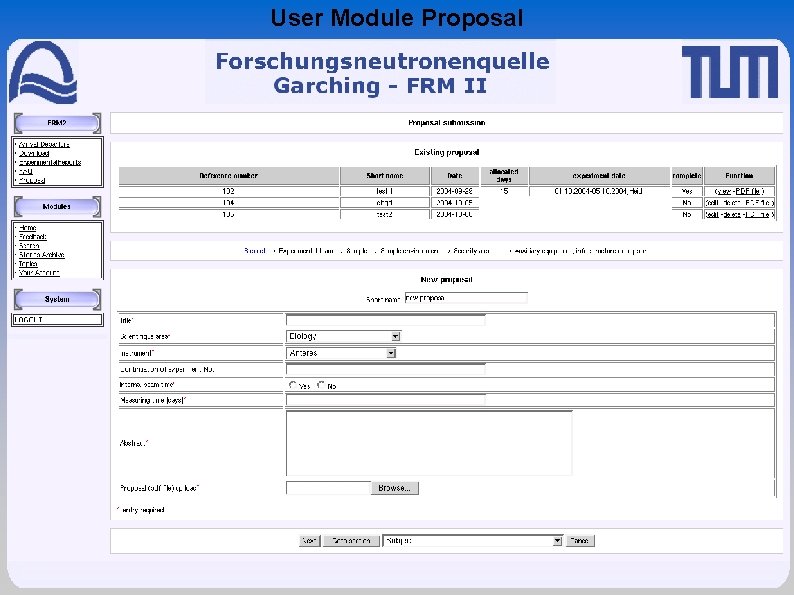Click the System sidebar header button
The height and width of the screenshot is (595, 794).
click(x=57, y=299)
